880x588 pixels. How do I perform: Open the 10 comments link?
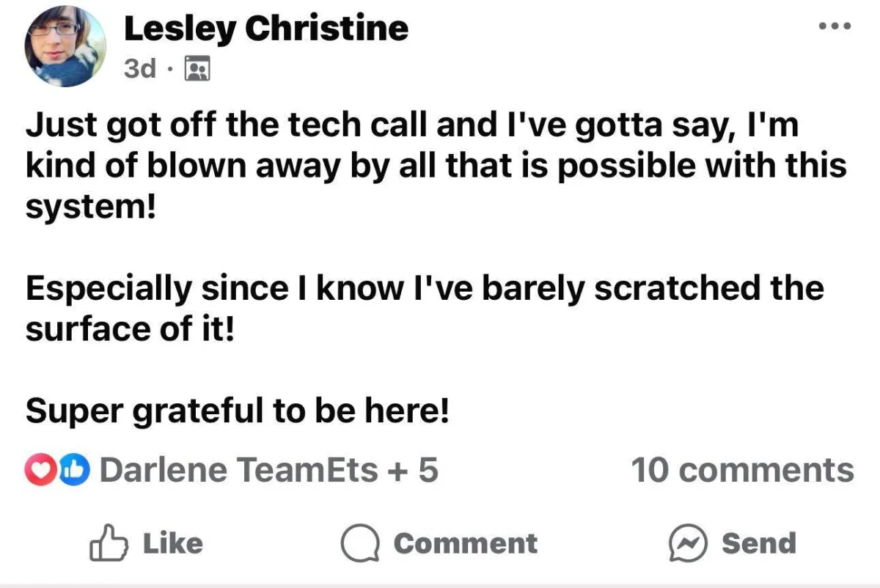point(742,470)
